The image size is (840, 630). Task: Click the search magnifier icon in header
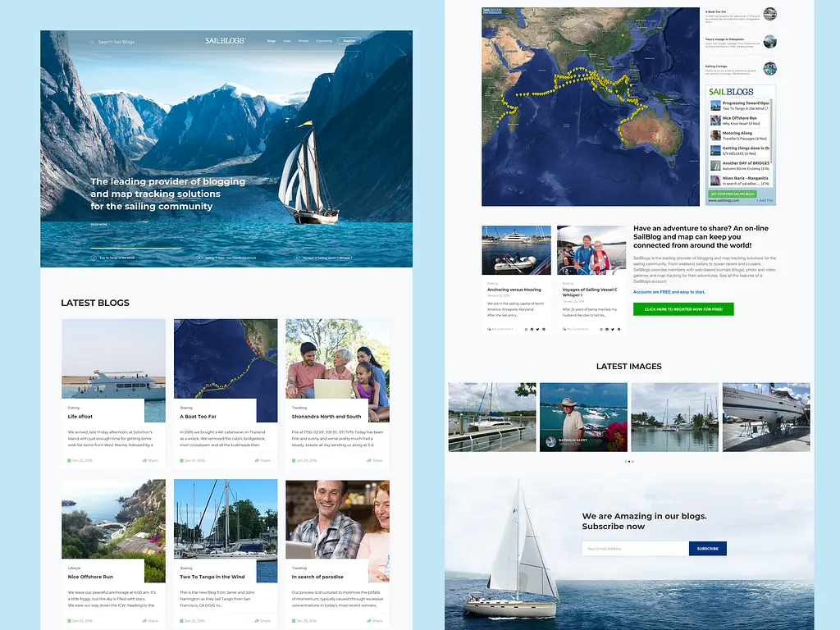92,41
